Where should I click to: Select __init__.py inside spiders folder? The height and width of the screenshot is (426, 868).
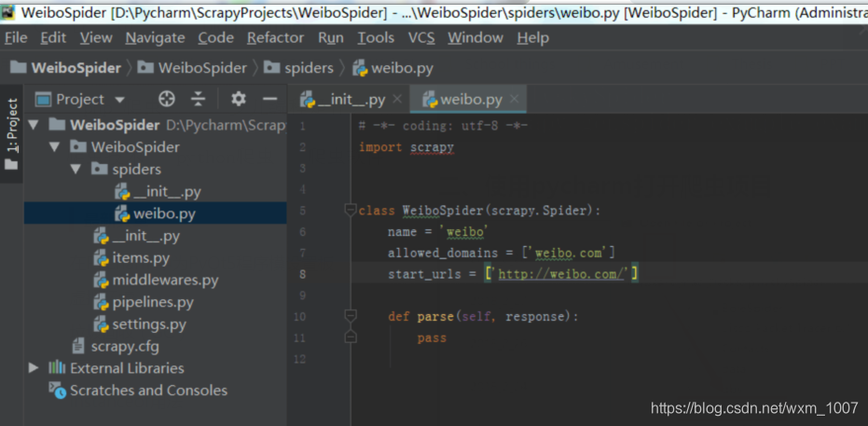(158, 191)
